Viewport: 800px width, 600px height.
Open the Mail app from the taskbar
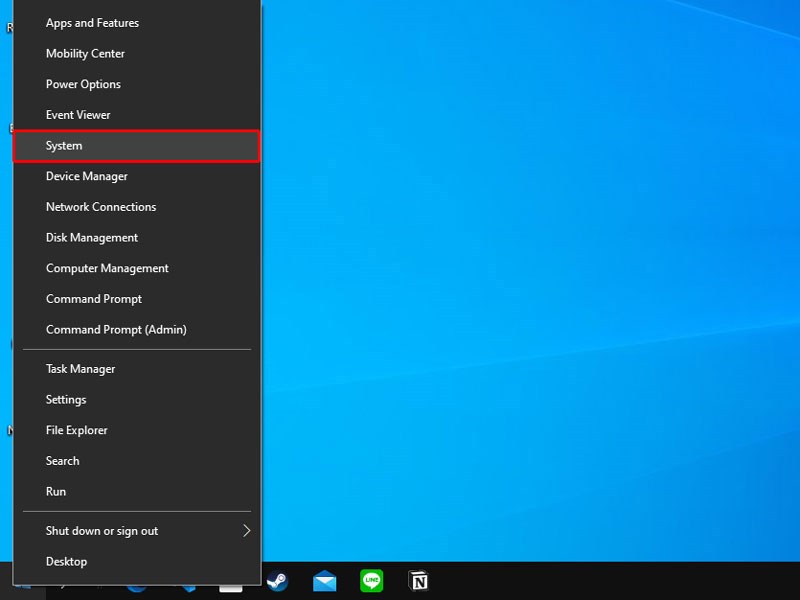(x=324, y=581)
